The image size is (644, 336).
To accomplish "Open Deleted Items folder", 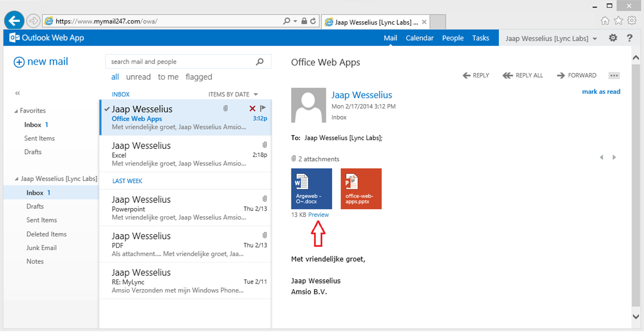I will click(46, 234).
